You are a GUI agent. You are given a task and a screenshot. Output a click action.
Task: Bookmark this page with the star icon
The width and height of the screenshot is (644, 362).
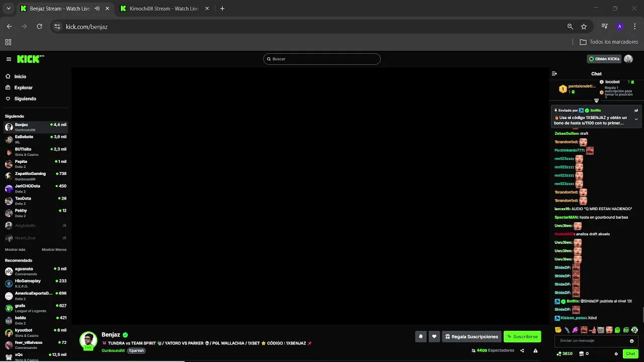point(584,27)
